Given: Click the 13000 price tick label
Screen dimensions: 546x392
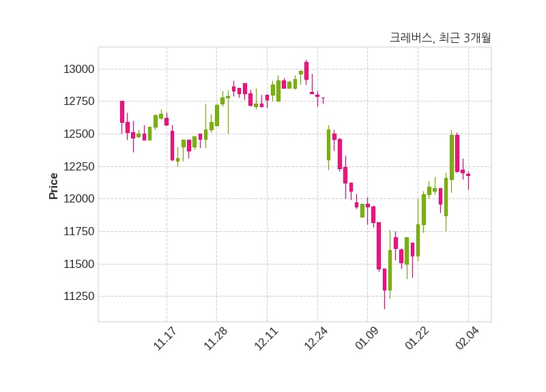Looking at the screenshot, I should point(77,70).
